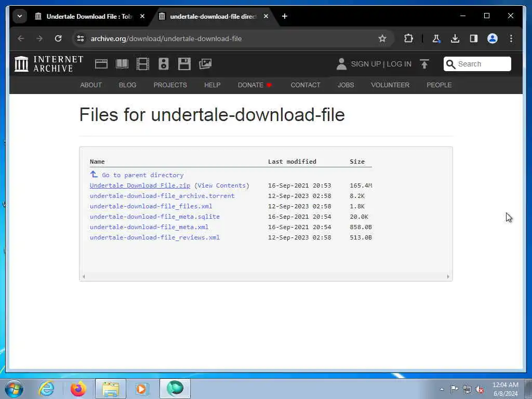View site information icon in address bar
The image size is (532, 399).
pos(81,38)
